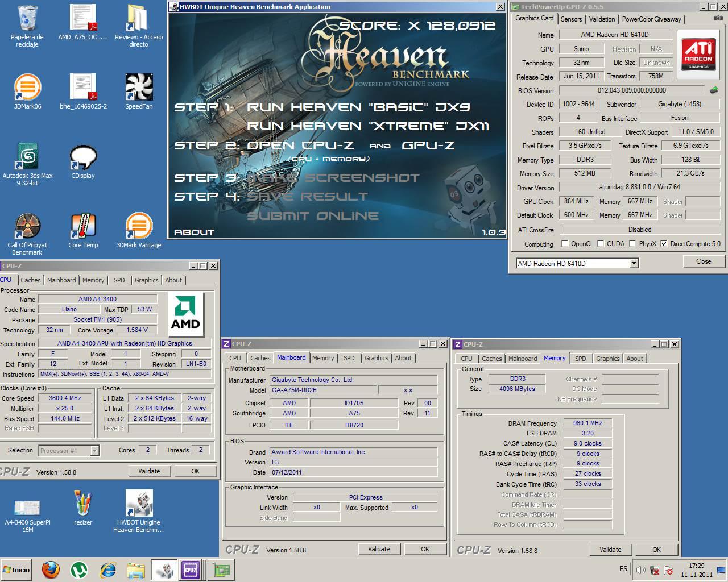Viewport: 728px width, 582px height.
Task: Open the AMD Radeon HD 6410D dropdown
Action: click(x=634, y=263)
